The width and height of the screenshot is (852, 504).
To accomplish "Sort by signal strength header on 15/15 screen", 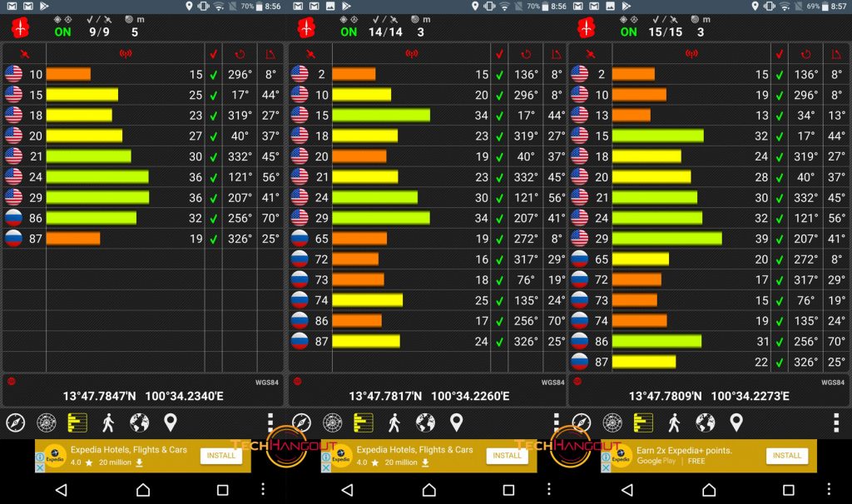I will [691, 54].
